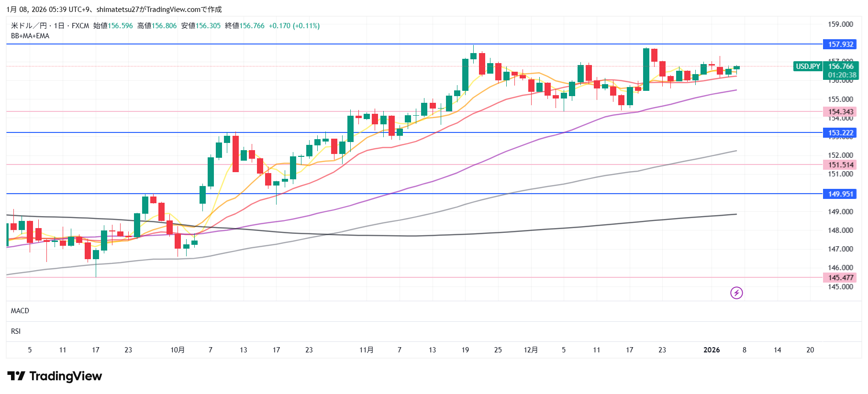The height and width of the screenshot is (394, 868).
Task: Click the current price 156.766 label
Action: (841, 66)
